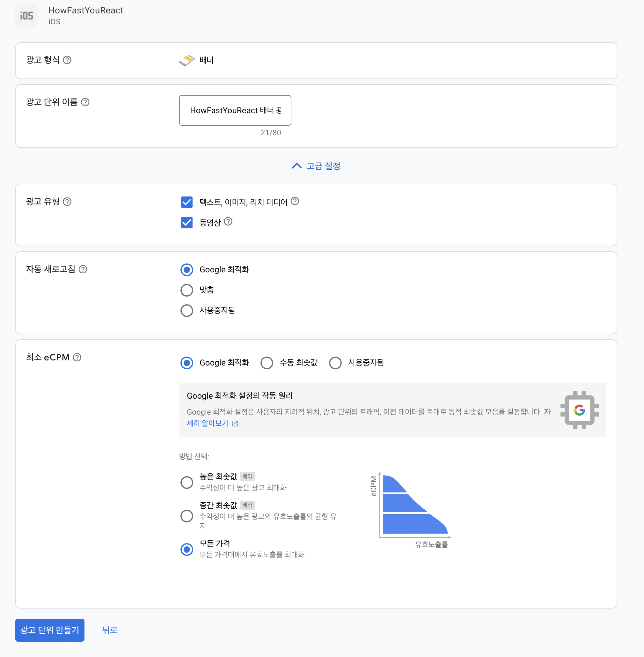Click 광고 단위 만들기 button
644x657 pixels.
(50, 630)
